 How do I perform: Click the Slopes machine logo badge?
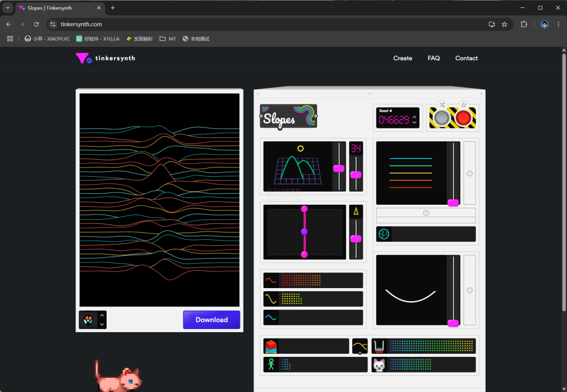point(288,116)
